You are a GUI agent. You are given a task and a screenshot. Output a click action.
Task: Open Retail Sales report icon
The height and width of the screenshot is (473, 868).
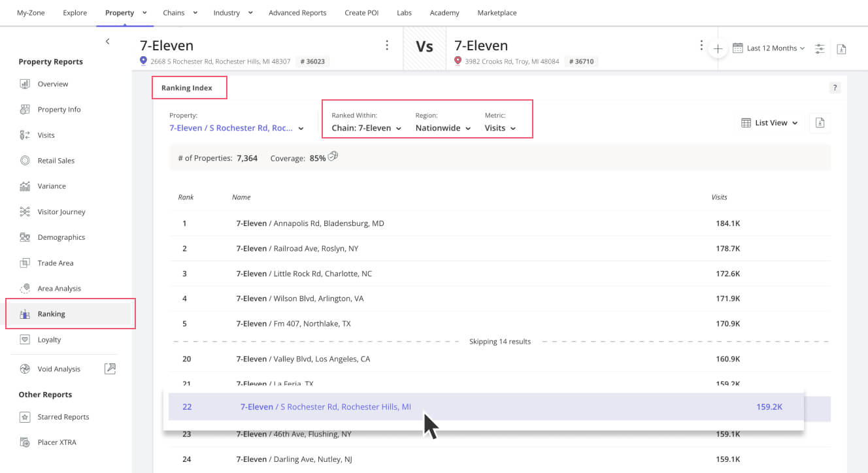click(x=25, y=161)
